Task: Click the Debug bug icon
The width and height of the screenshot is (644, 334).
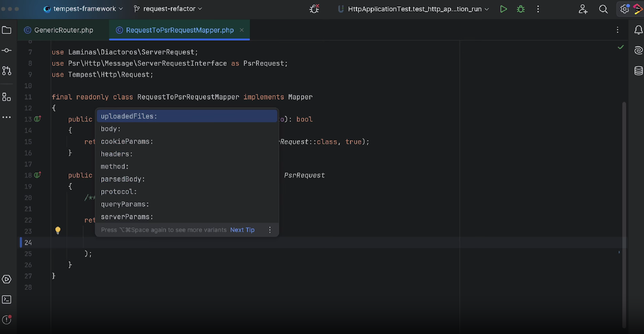Action: [521, 9]
